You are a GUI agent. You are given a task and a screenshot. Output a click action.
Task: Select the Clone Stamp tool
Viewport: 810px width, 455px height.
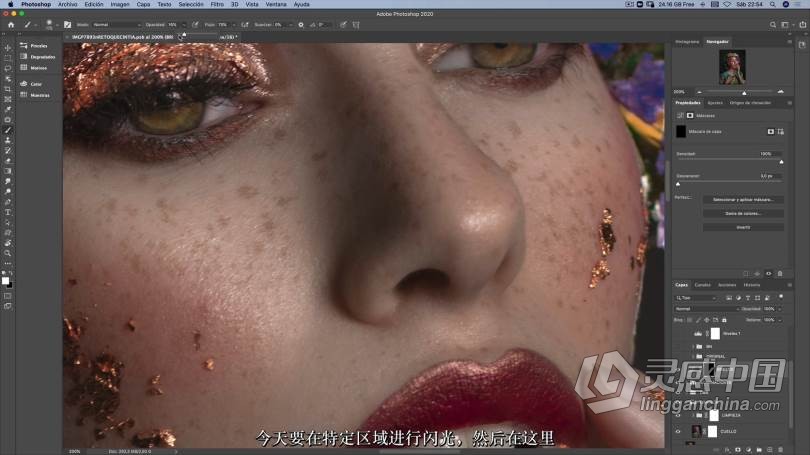click(x=8, y=140)
